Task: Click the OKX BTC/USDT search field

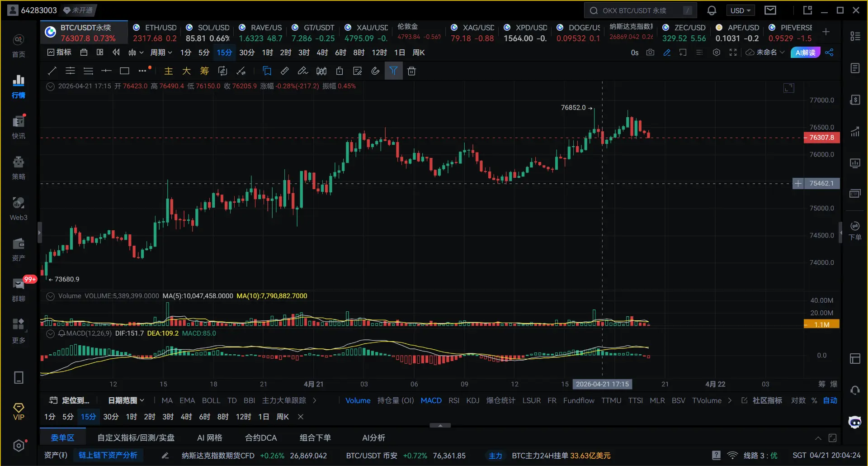Action: (640, 10)
